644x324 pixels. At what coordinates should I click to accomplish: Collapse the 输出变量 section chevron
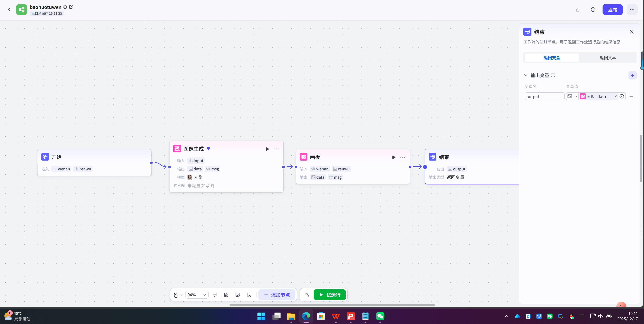click(526, 75)
